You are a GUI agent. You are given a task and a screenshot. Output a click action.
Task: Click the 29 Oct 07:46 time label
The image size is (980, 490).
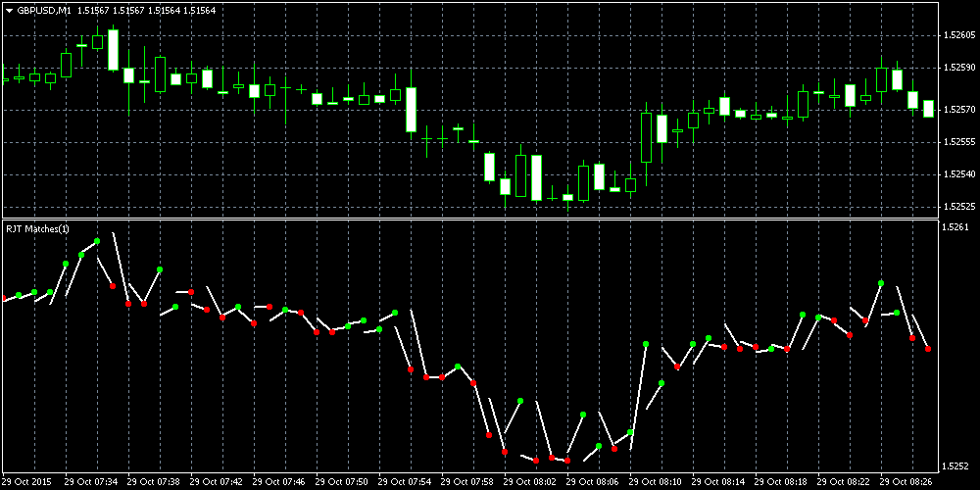pyautogui.click(x=280, y=482)
